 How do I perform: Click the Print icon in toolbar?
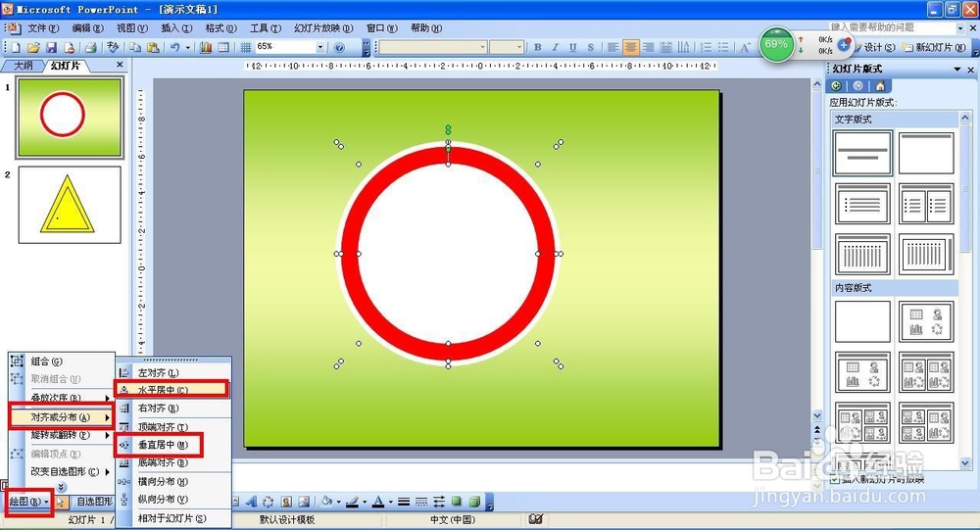(91, 47)
